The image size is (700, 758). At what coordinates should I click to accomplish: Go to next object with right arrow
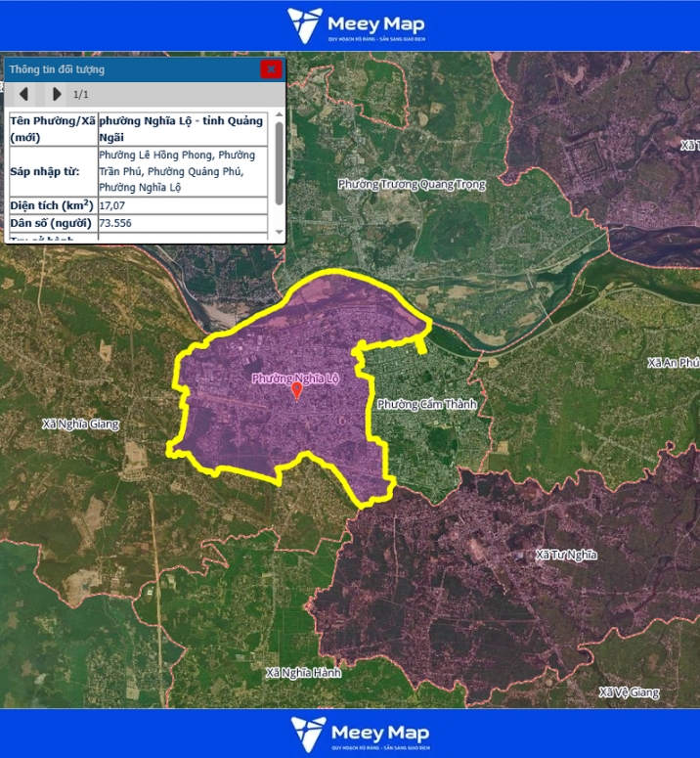click(x=56, y=94)
